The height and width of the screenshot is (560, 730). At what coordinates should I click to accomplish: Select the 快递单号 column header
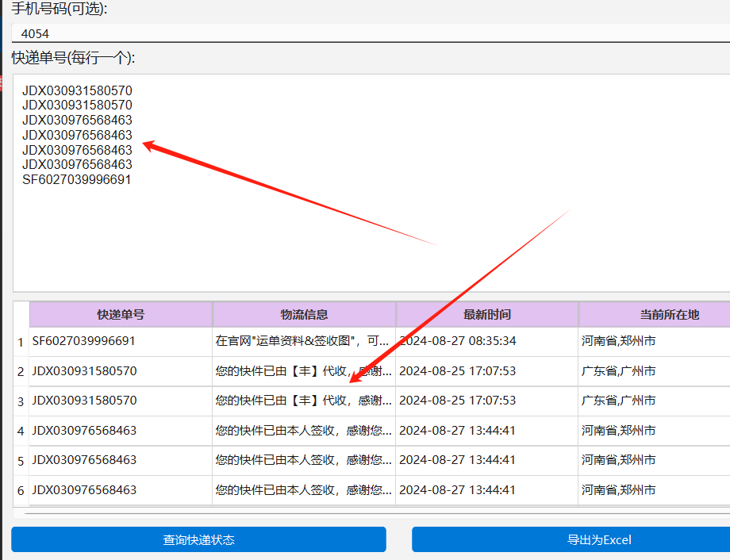pos(121,314)
